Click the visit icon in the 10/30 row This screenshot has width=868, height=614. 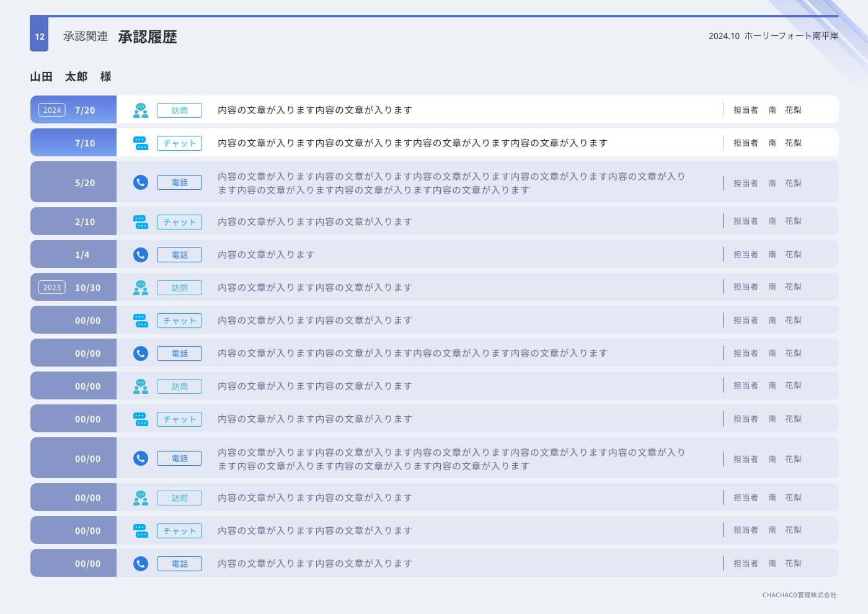141,288
